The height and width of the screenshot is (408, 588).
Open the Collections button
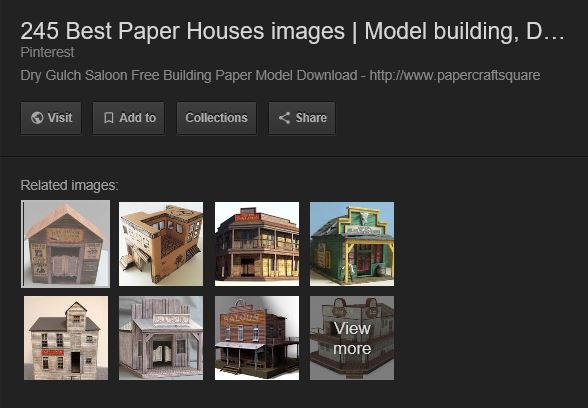pos(216,118)
